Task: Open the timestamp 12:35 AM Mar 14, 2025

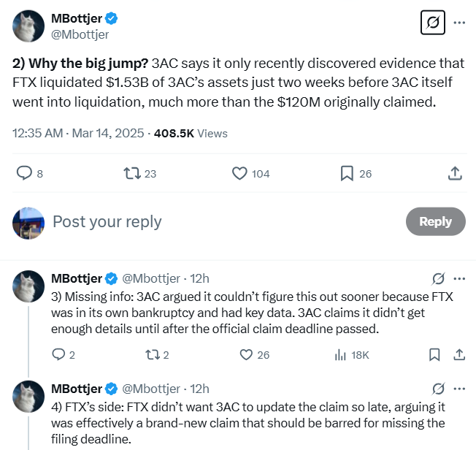Action: tap(79, 134)
